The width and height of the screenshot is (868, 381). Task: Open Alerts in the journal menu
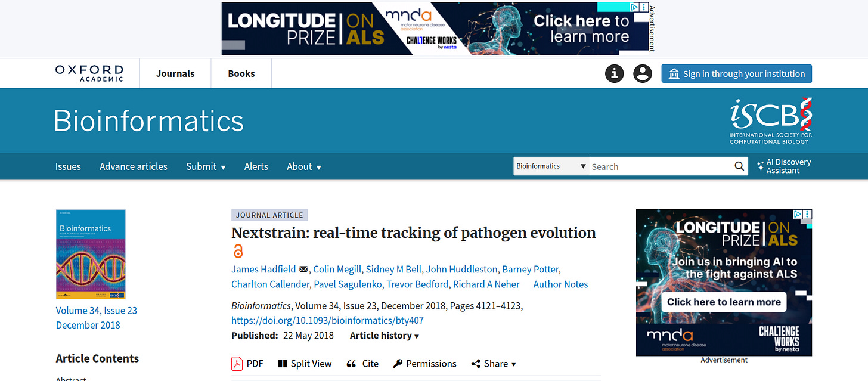pos(256,166)
